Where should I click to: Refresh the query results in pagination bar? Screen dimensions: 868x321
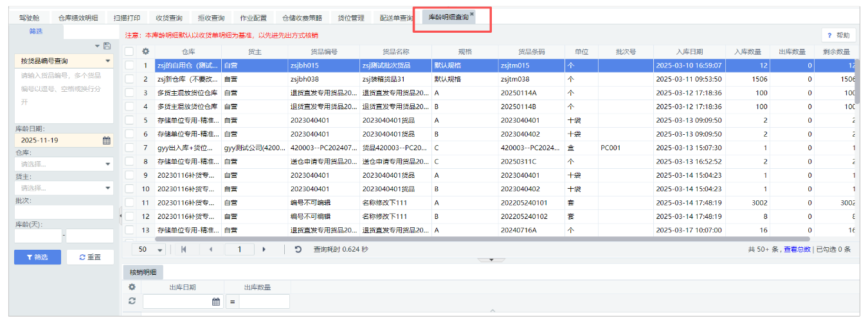pyautogui.click(x=298, y=249)
